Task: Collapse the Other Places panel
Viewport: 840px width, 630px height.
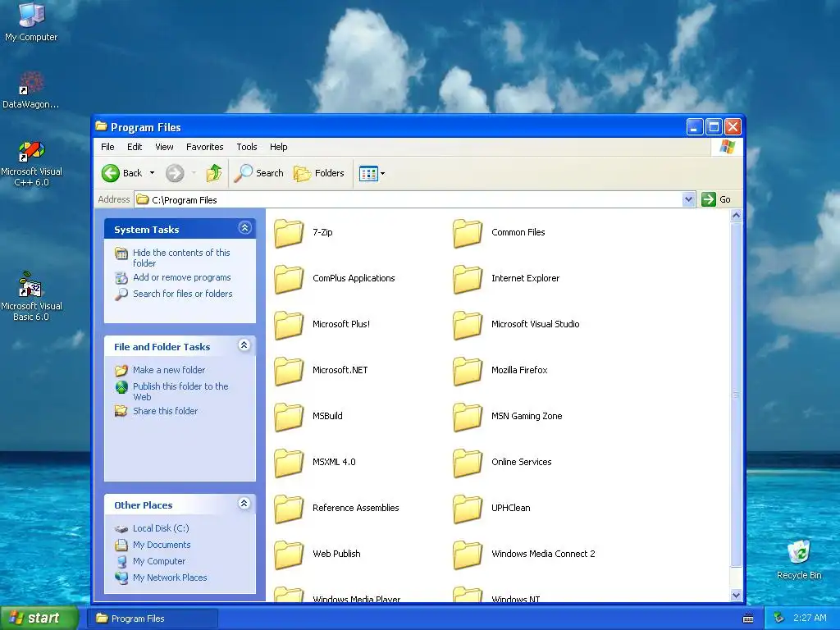Action: (244, 504)
